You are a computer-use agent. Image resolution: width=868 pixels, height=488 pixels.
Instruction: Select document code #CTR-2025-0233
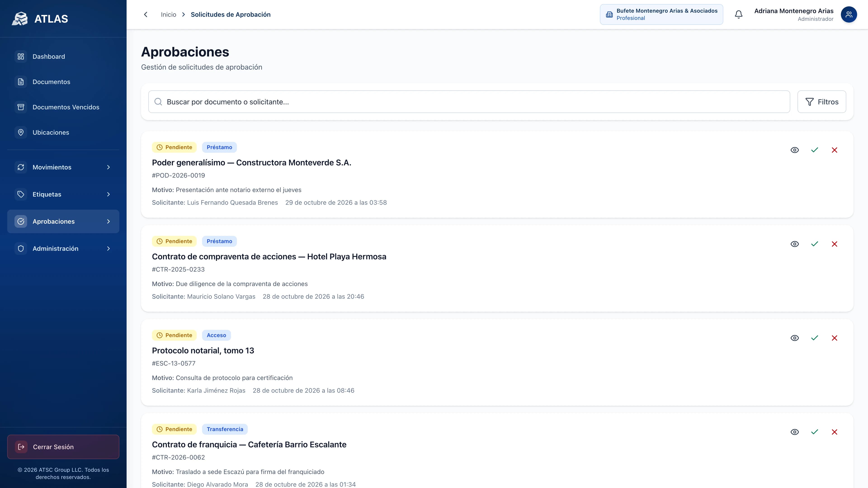click(178, 270)
